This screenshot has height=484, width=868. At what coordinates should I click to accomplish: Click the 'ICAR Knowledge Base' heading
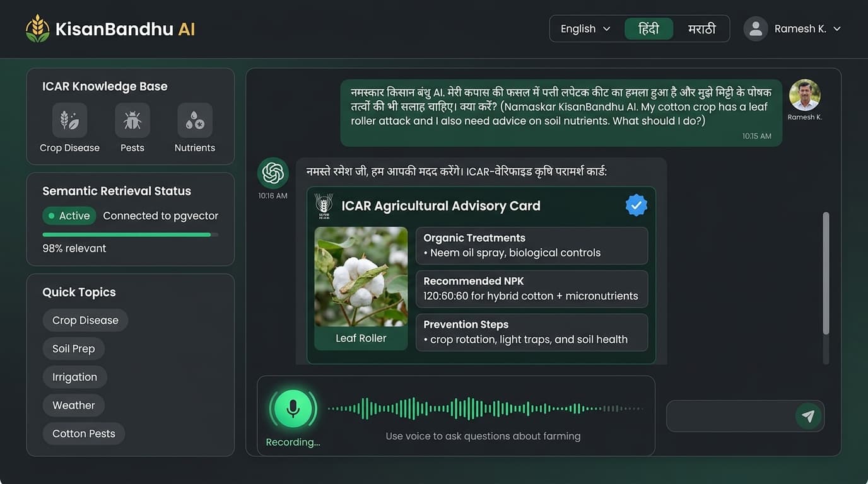[105, 86]
